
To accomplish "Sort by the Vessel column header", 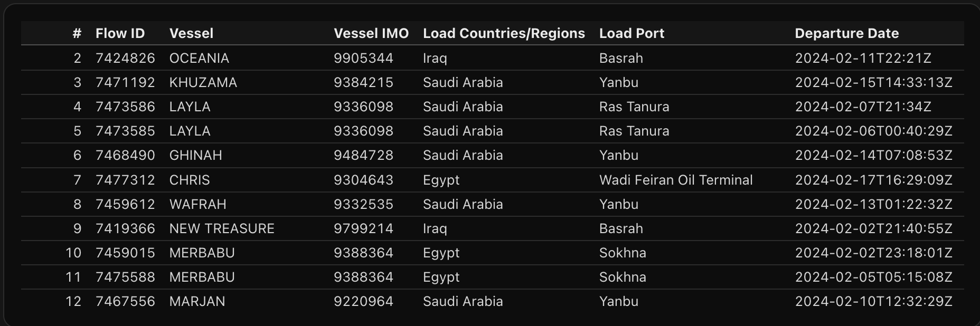I will (191, 33).
